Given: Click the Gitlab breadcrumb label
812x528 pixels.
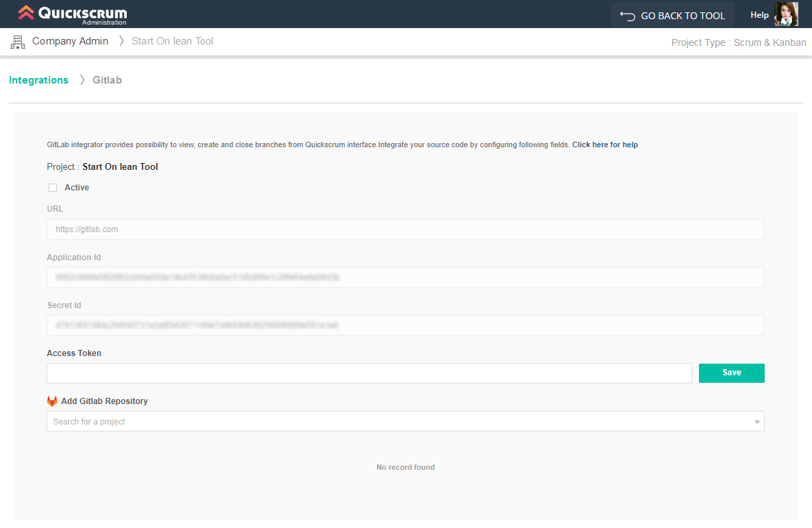Looking at the screenshot, I should (107, 80).
